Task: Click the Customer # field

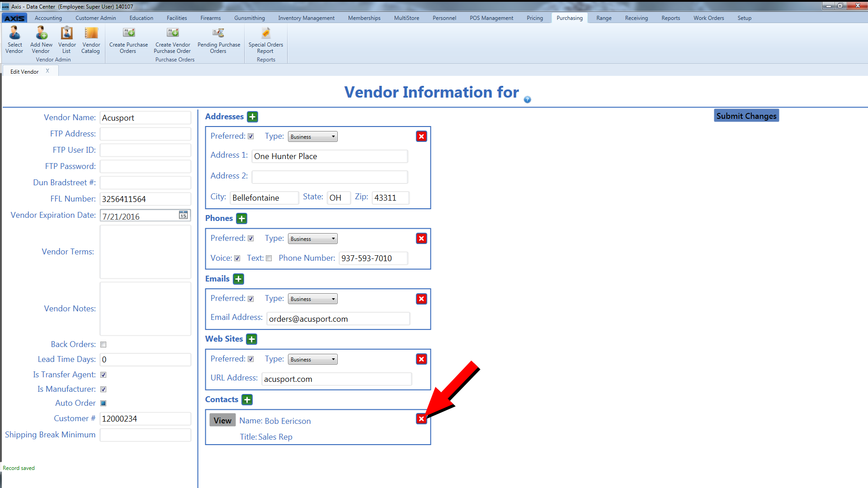Action: [x=145, y=419]
